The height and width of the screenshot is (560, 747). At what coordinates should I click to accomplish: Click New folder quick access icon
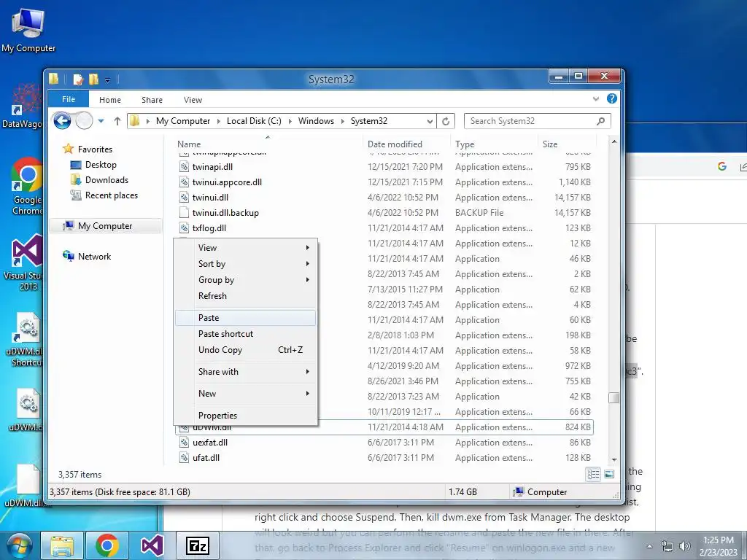[93, 79]
